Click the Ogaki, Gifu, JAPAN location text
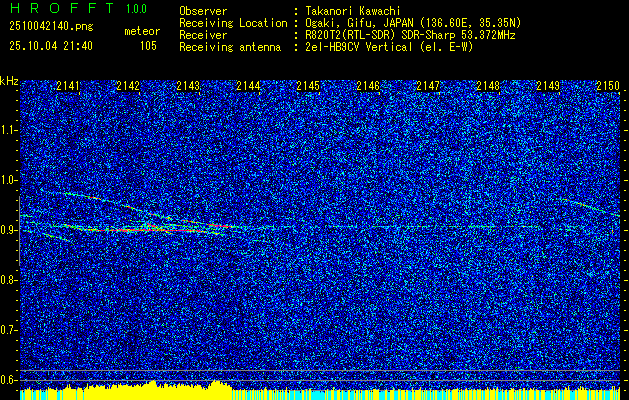 pyautogui.click(x=413, y=23)
